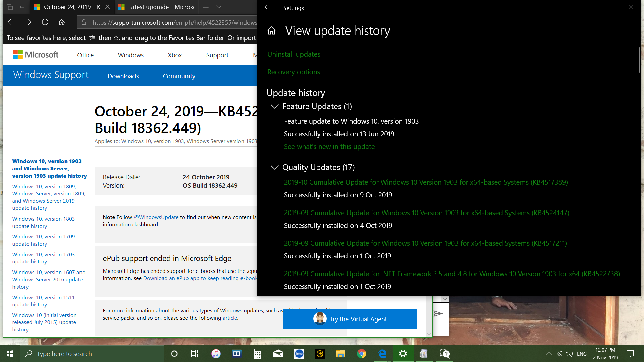Go back in the Edge browser
The image size is (644, 362).
click(x=11, y=22)
